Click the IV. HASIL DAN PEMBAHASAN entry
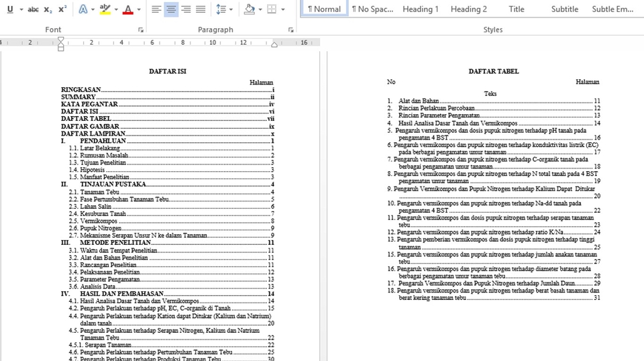Screen dimensions: 644x361 tap(168, 294)
